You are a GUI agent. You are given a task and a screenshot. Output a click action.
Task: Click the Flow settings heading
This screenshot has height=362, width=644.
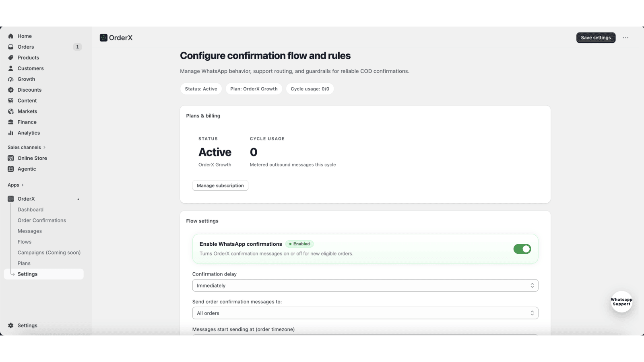(x=202, y=221)
